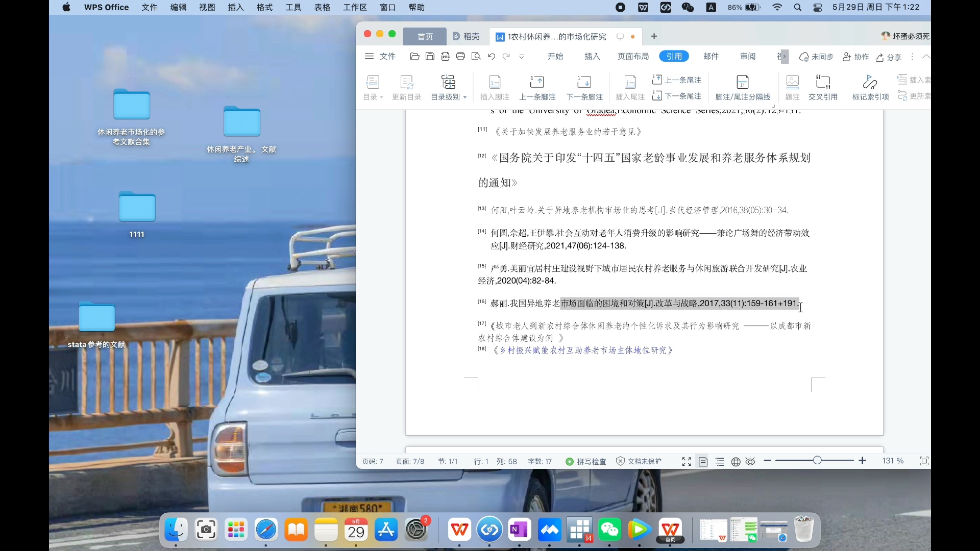Switch to the 引用 ribbon tab
Screen dimensions: 980x551
pos(674,56)
